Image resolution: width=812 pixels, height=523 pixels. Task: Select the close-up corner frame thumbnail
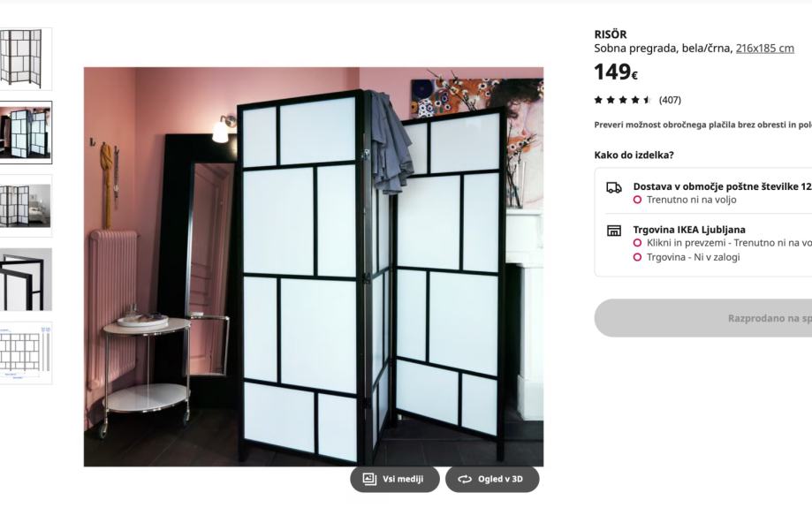pos(26,280)
